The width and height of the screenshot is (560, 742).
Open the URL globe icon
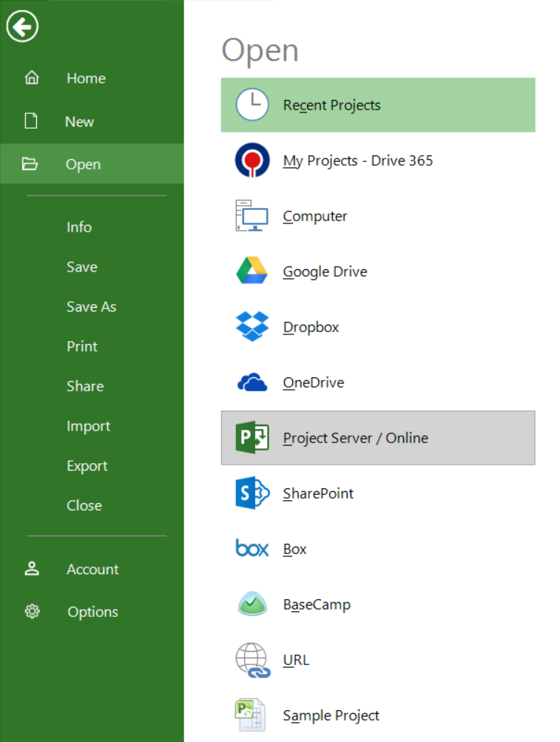252,660
